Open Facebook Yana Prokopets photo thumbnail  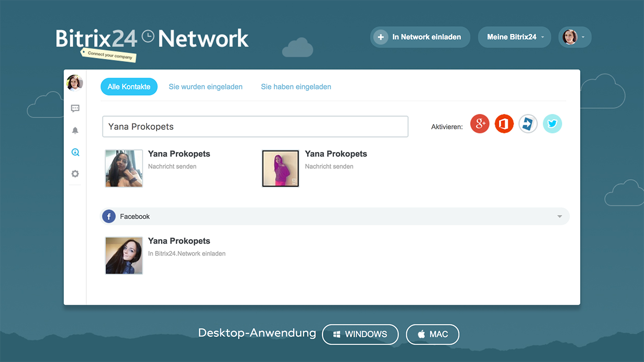(x=124, y=256)
